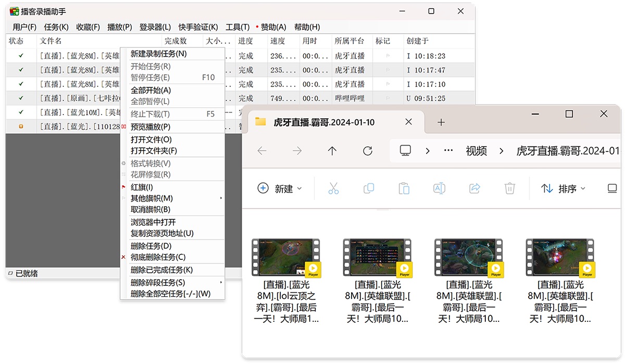
Task: Click the Cut scissors icon in Explorer toolbar
Action: pos(333,189)
